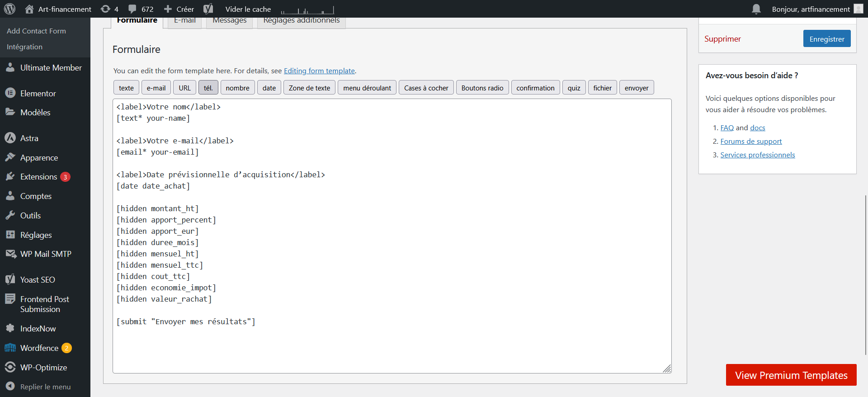This screenshot has height=397, width=868.
Task: Open the Wordfence menu
Action: [x=39, y=348]
